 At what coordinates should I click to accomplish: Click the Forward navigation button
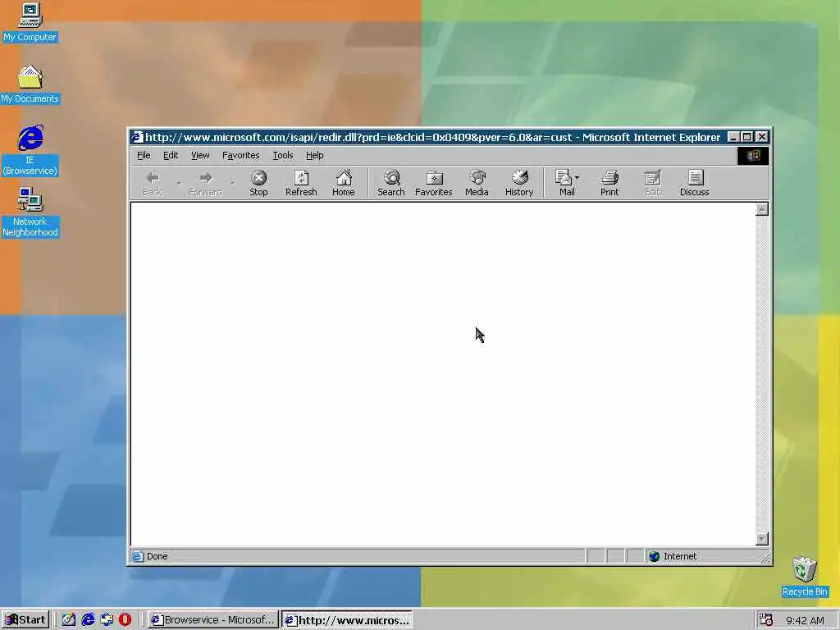pyautogui.click(x=205, y=183)
